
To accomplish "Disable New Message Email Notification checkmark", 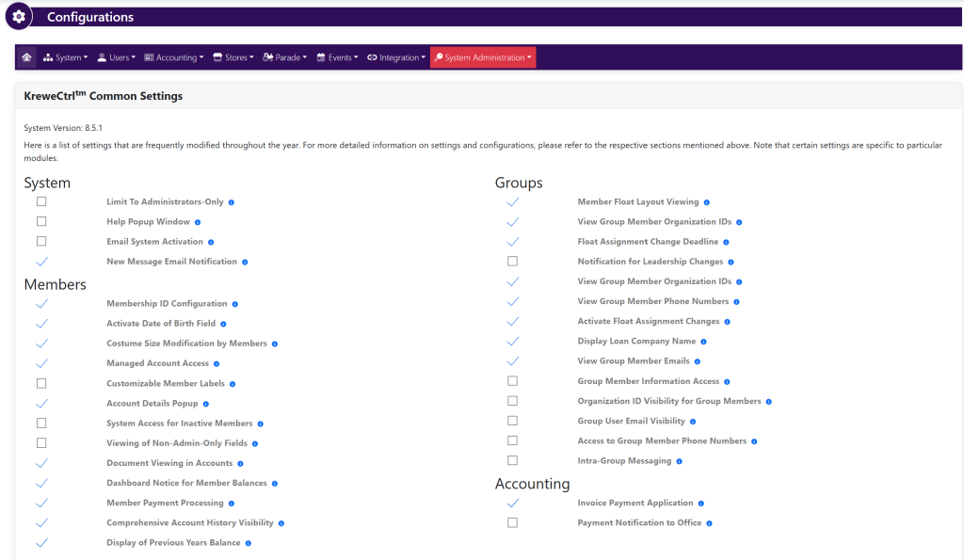I will point(41,262).
